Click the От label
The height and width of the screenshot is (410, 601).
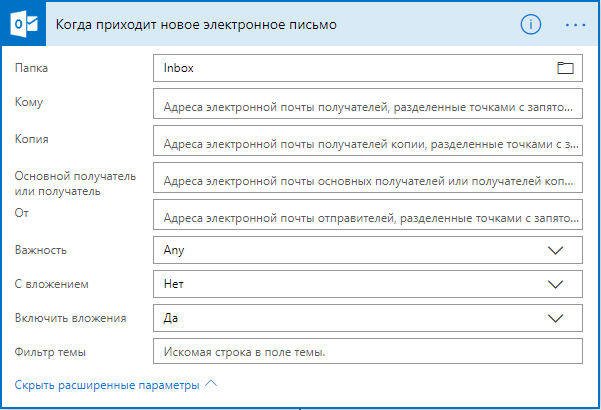click(21, 213)
